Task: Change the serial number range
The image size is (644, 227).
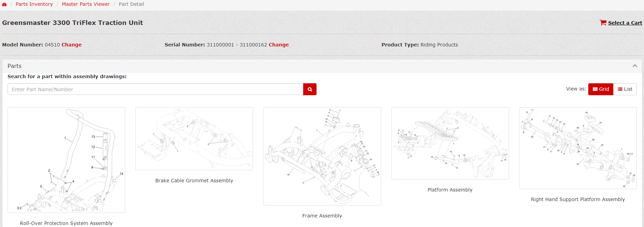Action: 279,45
